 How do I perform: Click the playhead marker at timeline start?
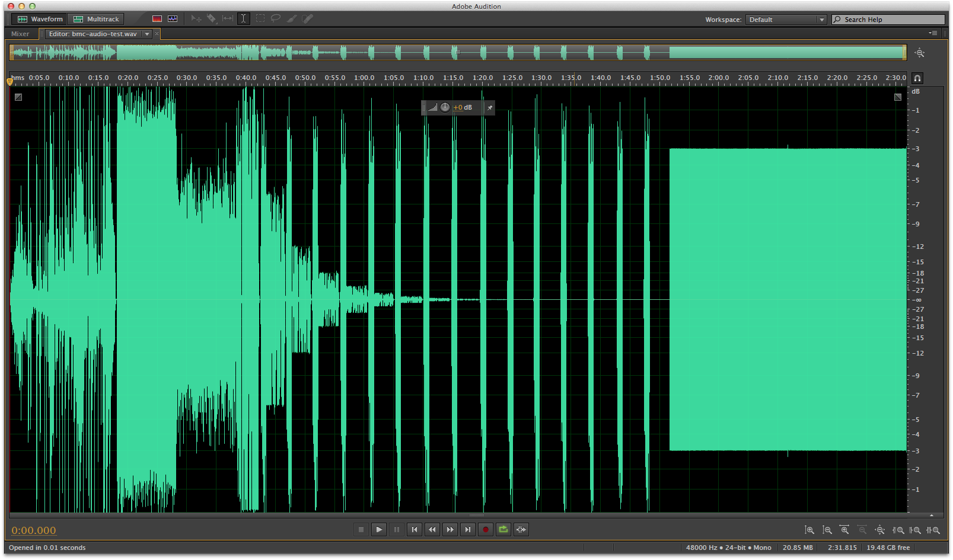(x=9, y=81)
